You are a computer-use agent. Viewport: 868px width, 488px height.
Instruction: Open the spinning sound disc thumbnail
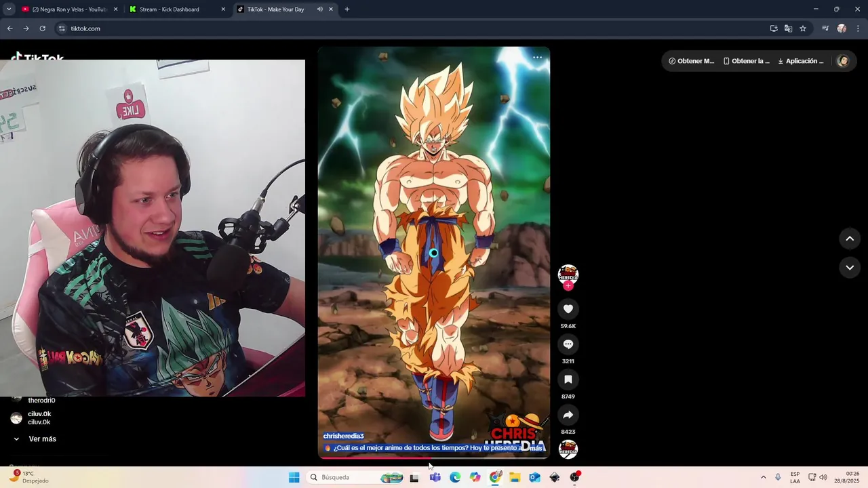coord(568,449)
